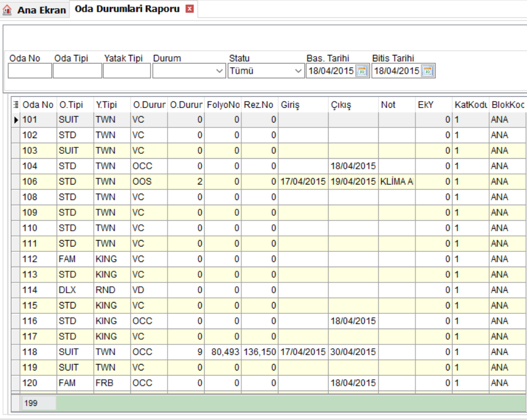This screenshot has width=527, height=420.
Task: Focus the Oda Tipi filter field
Action: point(77,71)
